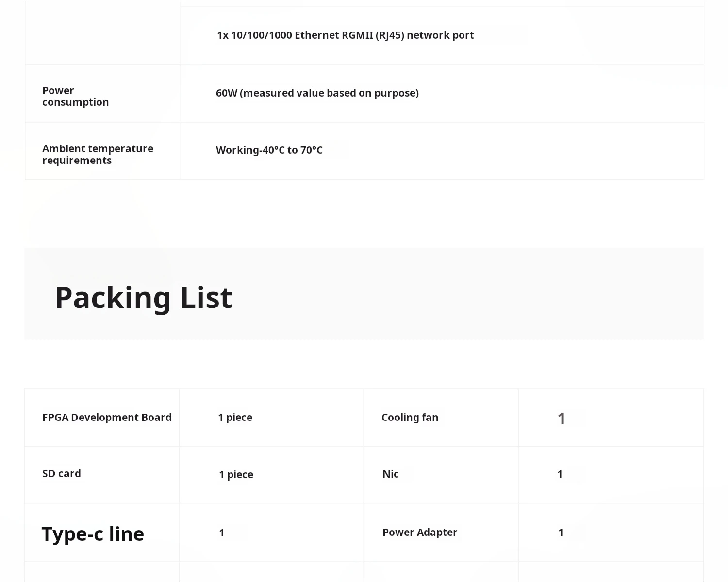Select the FPGA Development Board cell
The width and height of the screenshot is (728, 582).
[107, 418]
